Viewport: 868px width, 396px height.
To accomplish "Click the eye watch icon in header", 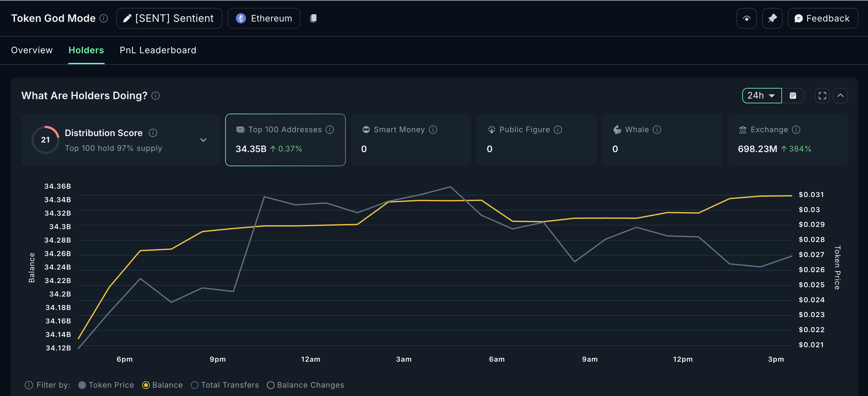I will point(746,19).
